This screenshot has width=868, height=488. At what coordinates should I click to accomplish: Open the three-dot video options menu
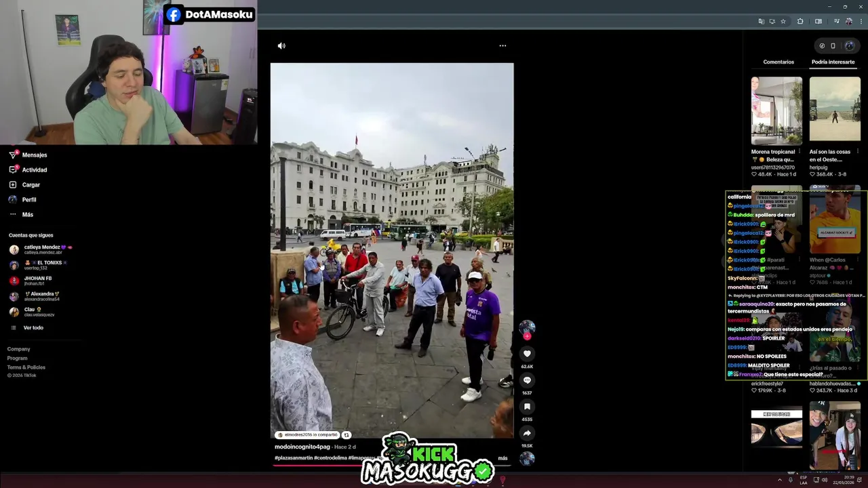502,46
